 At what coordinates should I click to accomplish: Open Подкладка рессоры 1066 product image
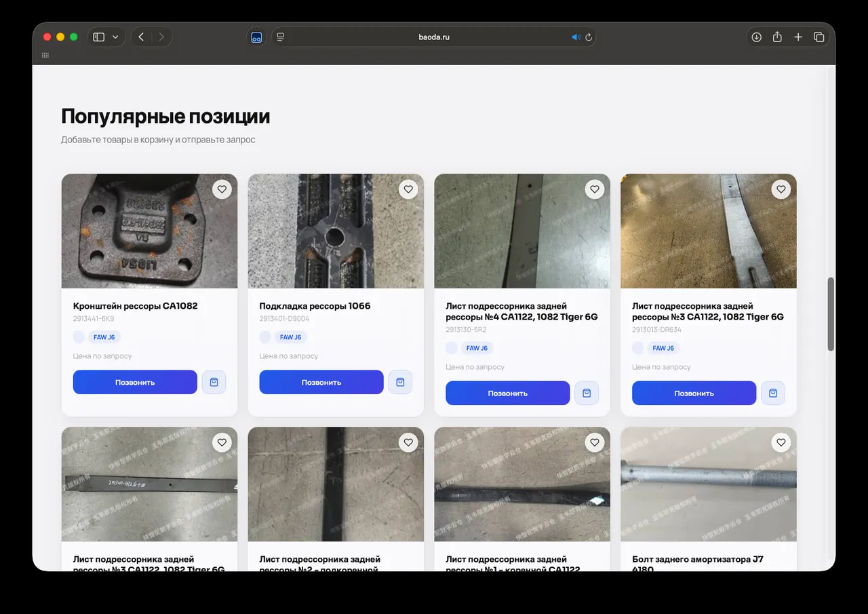(x=336, y=231)
